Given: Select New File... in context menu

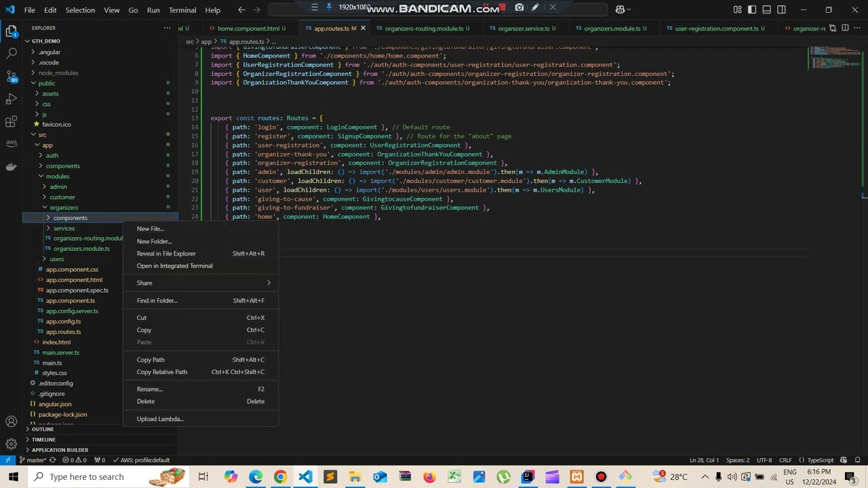Looking at the screenshot, I should click(200, 229).
